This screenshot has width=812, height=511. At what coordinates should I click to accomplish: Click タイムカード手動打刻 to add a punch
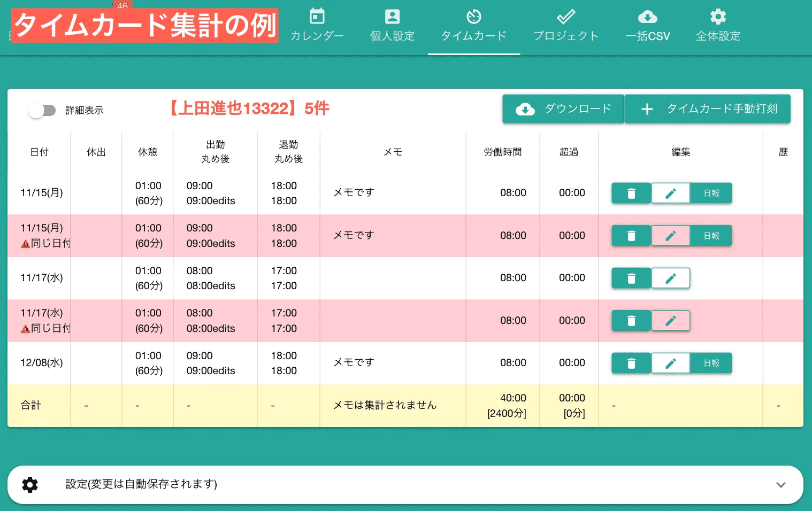(x=707, y=109)
